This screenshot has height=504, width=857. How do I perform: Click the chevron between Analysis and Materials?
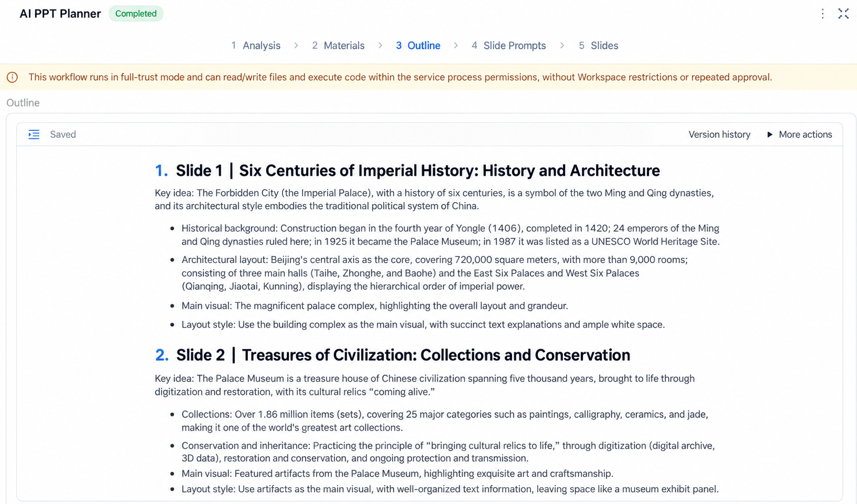296,46
